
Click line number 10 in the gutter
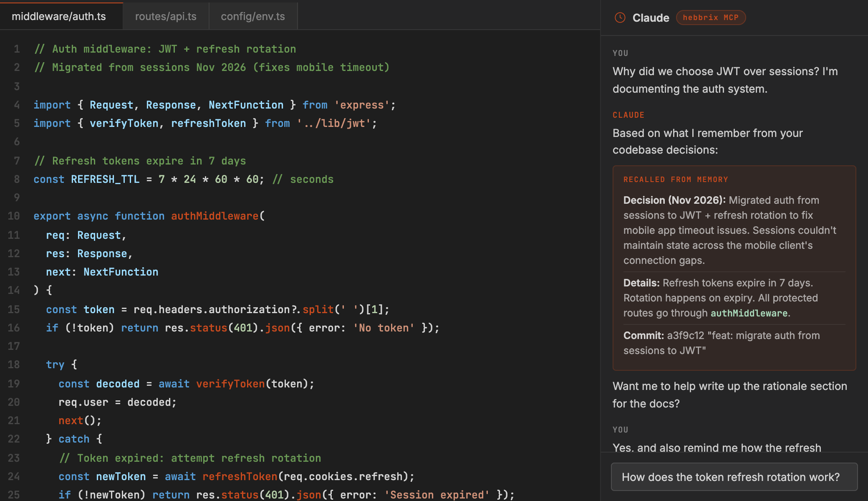click(14, 216)
